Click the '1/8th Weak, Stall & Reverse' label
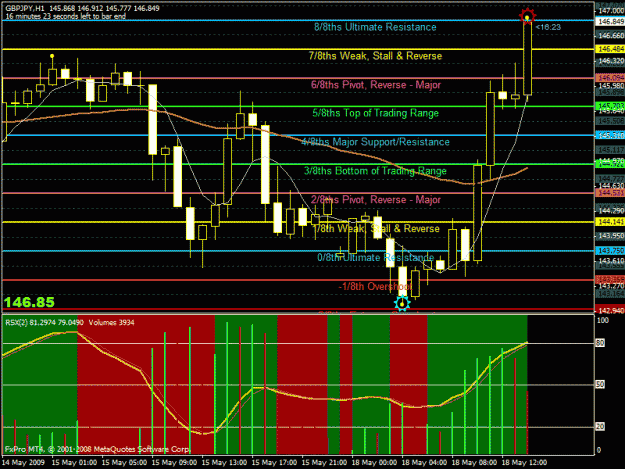 (376, 229)
